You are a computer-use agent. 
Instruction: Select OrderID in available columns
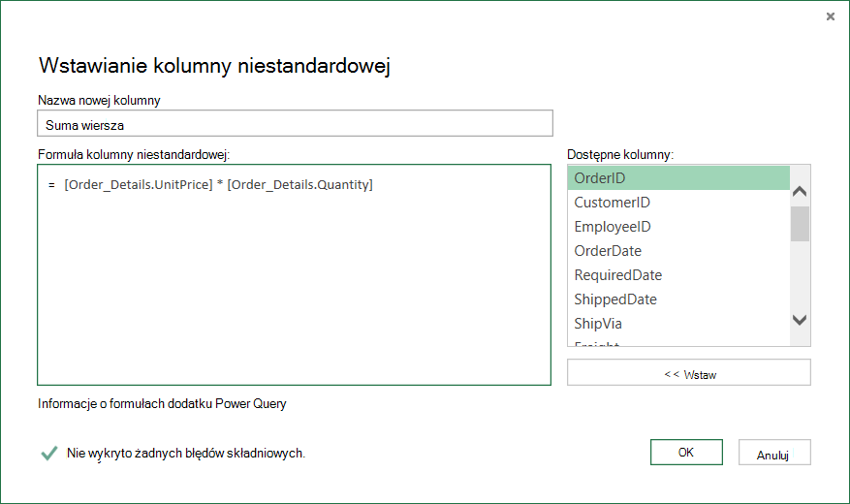click(678, 177)
